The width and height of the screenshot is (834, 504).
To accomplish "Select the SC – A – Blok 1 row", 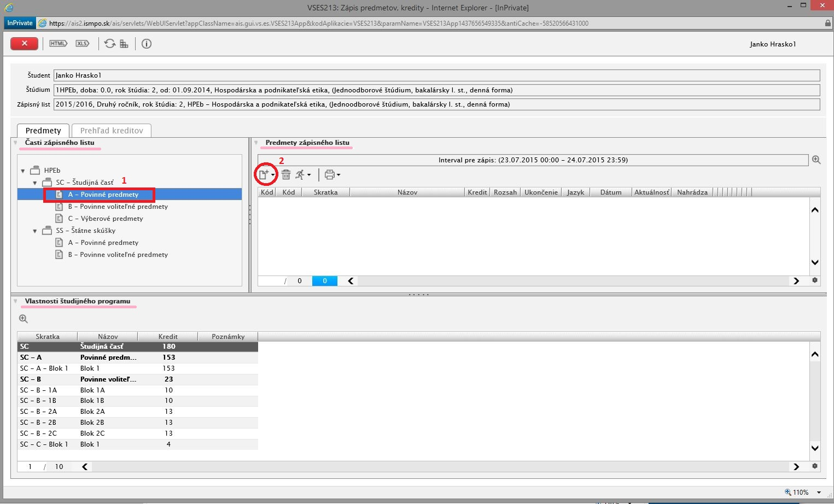I will click(138, 368).
